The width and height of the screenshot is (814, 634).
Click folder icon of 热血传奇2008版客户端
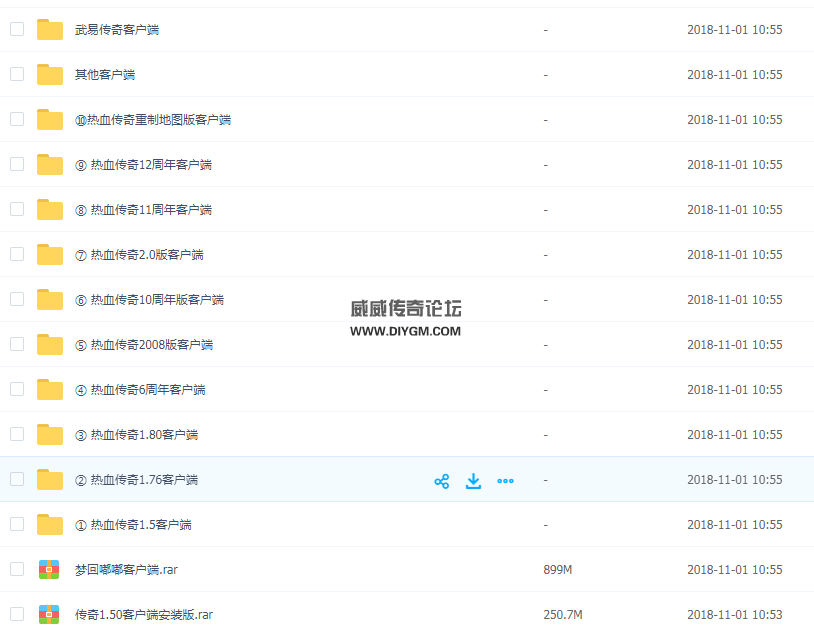tap(50, 345)
